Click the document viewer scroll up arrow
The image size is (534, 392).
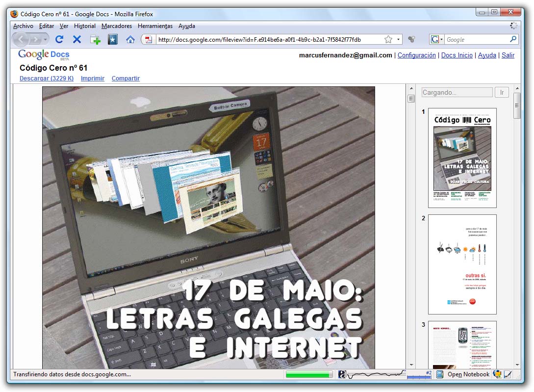click(411, 88)
